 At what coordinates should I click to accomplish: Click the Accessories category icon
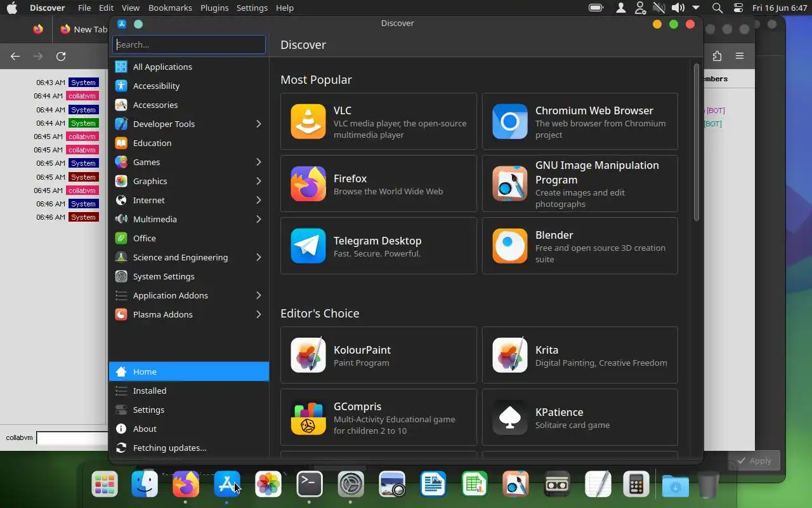121,105
